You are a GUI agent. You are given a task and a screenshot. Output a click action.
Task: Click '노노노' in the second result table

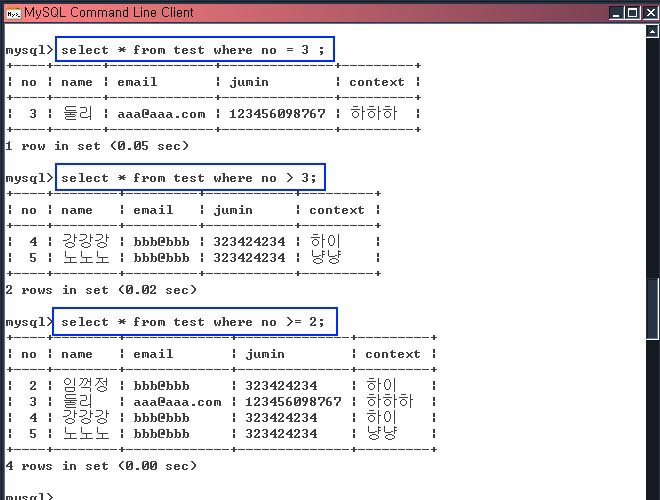[85, 257]
